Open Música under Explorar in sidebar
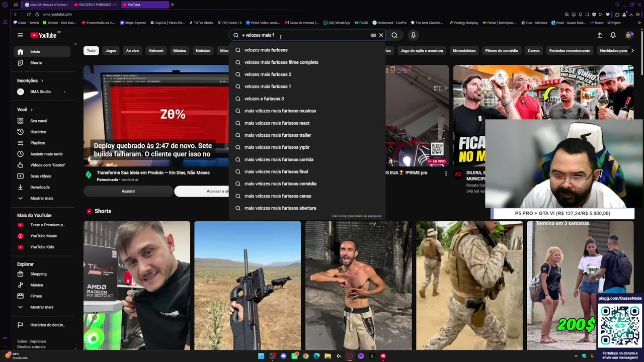644x362 pixels. click(43, 285)
